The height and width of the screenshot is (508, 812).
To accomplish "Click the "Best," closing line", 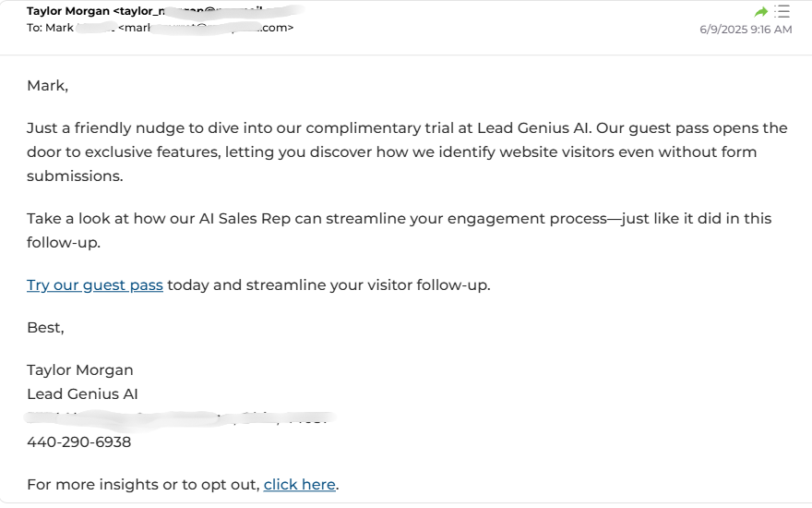I will coord(45,328).
